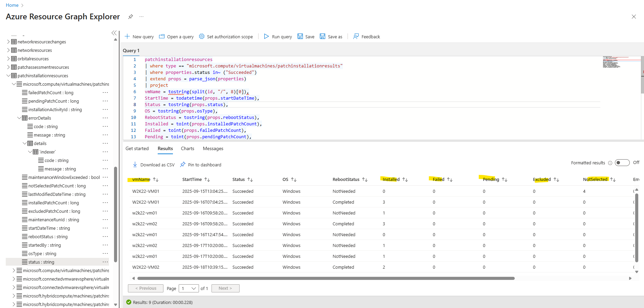
Task: Click the Save as icon
Action: [323, 36]
